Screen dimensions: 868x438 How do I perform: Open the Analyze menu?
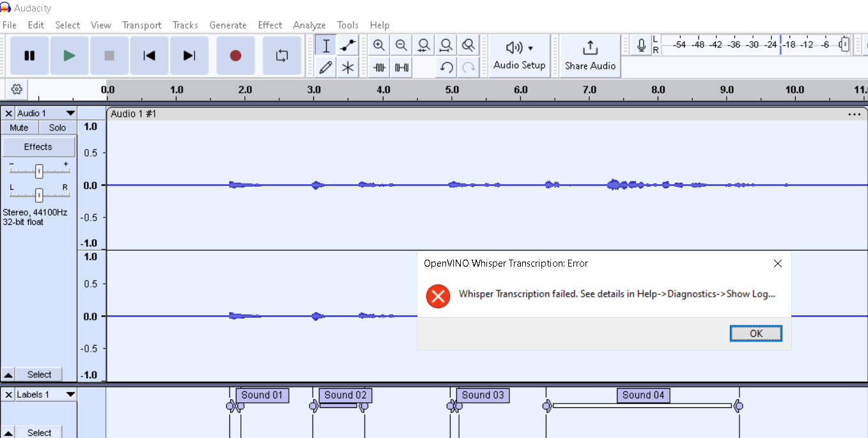pyautogui.click(x=309, y=25)
